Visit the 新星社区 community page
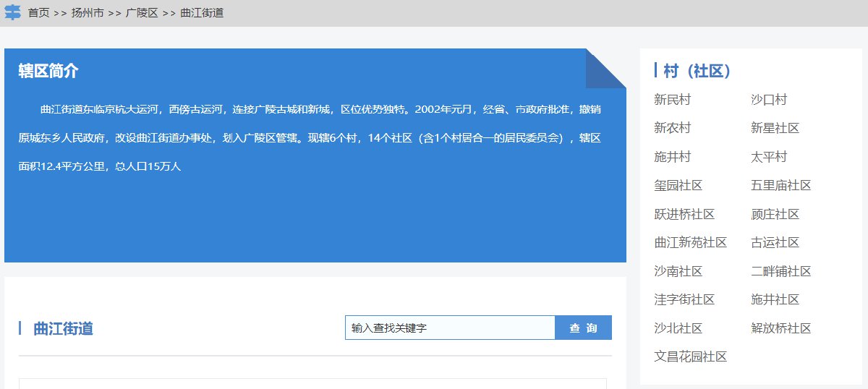The height and width of the screenshot is (389, 868). click(x=775, y=128)
